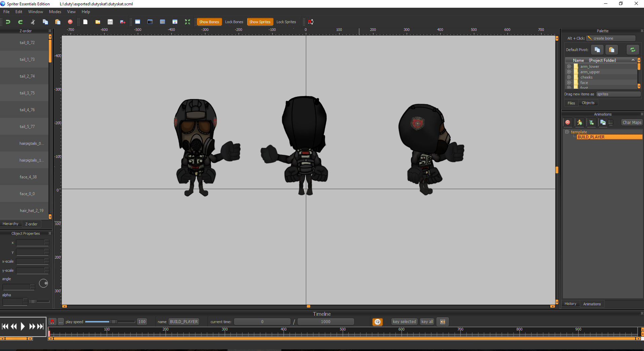Click the red delete animation icon
This screenshot has height=351, width=644.
[568, 123]
